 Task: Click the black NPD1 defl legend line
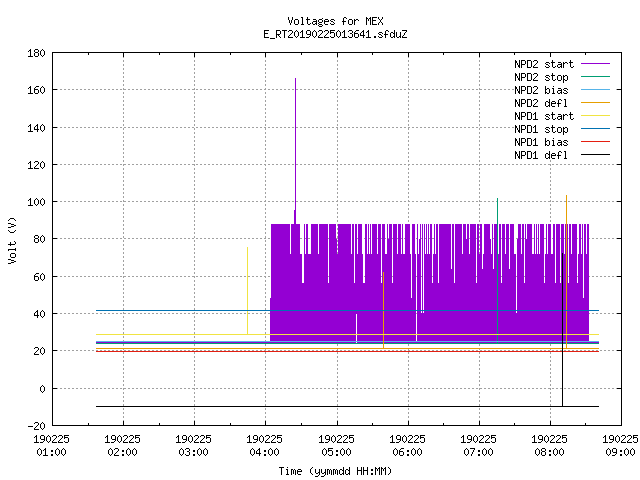tap(595, 155)
